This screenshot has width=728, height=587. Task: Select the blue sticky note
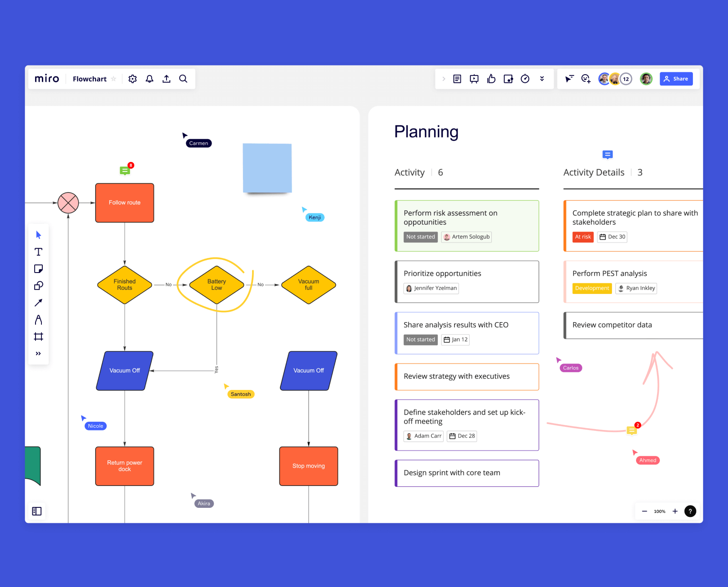(267, 168)
